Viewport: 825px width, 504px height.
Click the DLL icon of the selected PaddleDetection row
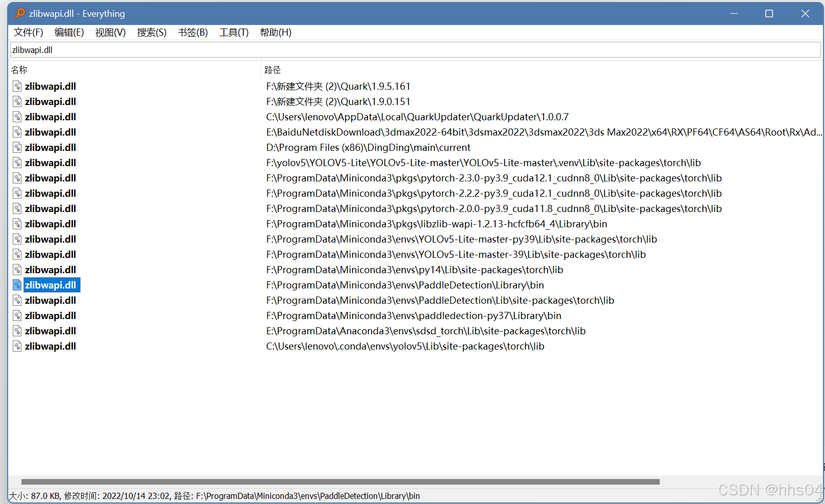17,285
